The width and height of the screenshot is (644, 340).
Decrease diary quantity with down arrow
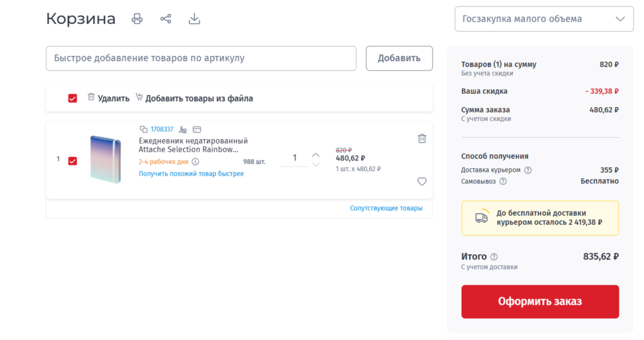(x=316, y=164)
